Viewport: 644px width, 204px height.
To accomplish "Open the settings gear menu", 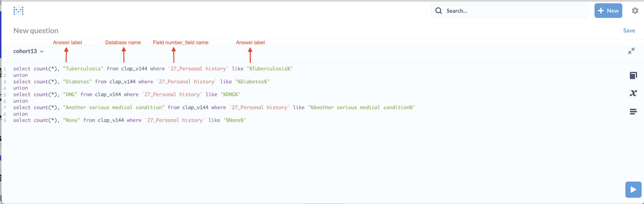I will coord(635,11).
